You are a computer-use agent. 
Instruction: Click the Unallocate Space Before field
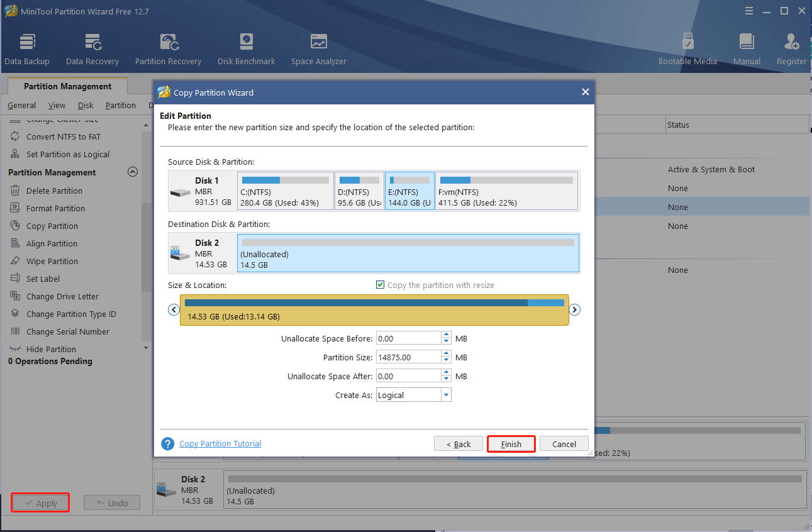(x=409, y=338)
